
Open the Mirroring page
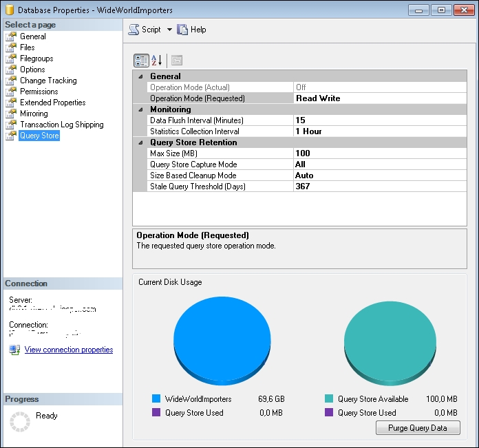(x=34, y=114)
